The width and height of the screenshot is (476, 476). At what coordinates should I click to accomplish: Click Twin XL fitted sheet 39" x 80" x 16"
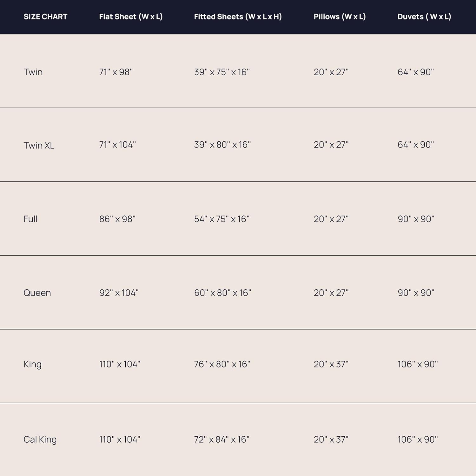[x=222, y=145]
